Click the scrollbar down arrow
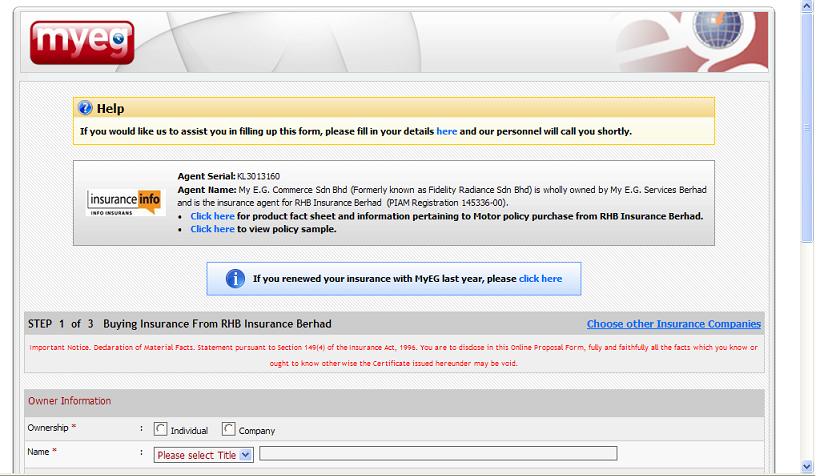This screenshot has width=820, height=476. (807, 466)
